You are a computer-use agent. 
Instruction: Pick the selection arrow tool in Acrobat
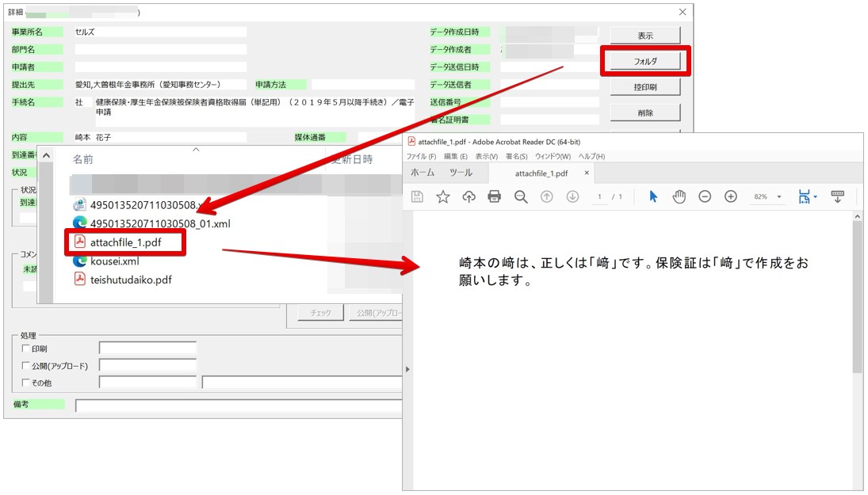click(653, 196)
